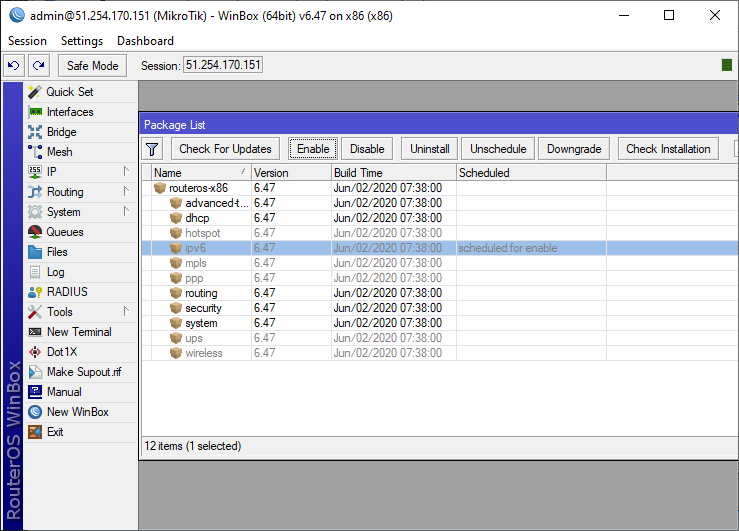Launch New Terminal from sidebar

click(x=80, y=332)
